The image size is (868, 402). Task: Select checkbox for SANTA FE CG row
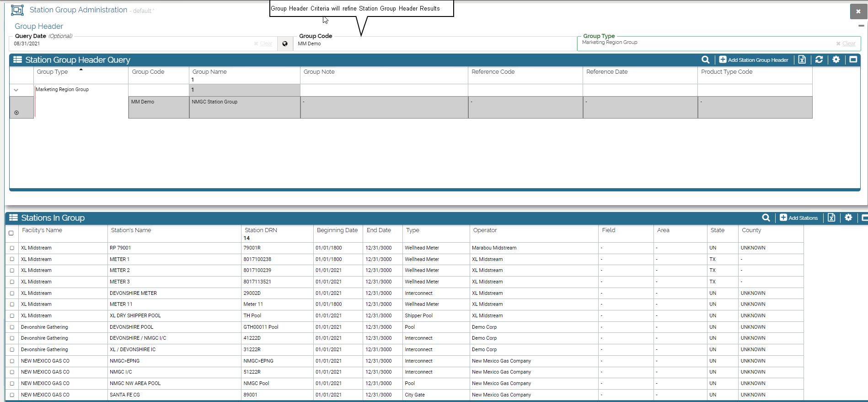pos(12,395)
